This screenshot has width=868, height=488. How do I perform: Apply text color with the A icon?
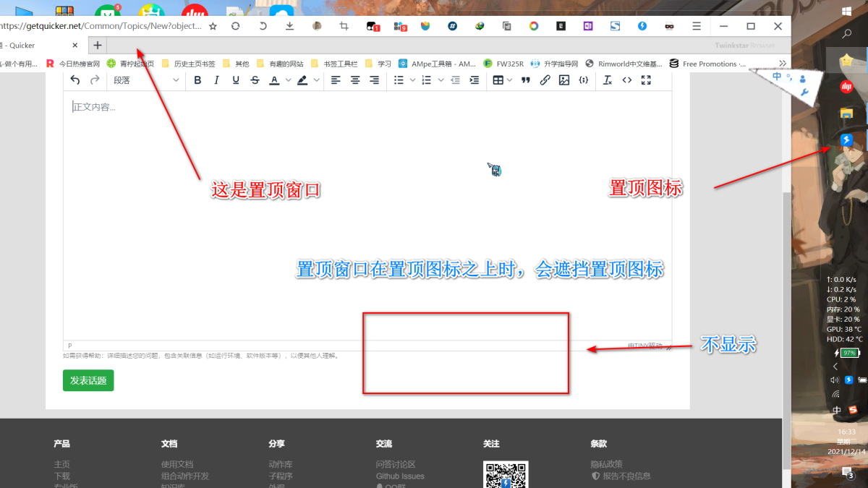(274, 80)
